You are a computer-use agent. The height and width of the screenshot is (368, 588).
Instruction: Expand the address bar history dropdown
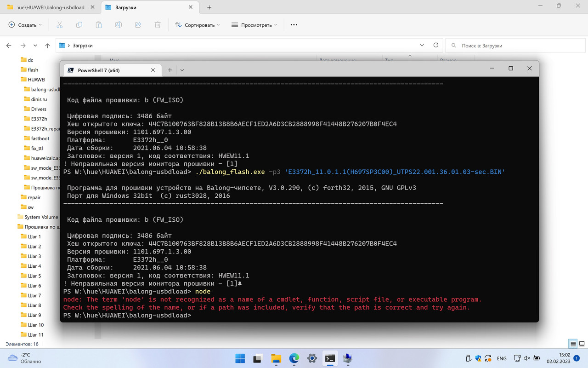tap(422, 46)
